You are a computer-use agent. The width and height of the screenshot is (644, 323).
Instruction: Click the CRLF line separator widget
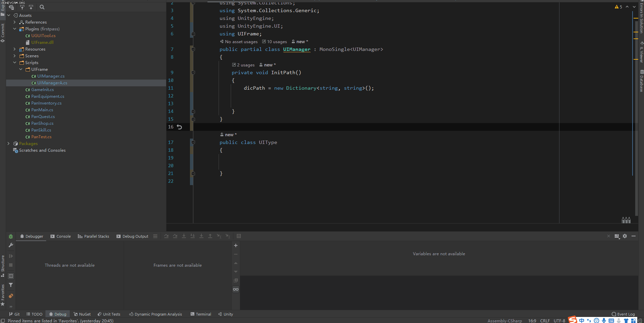545,321
